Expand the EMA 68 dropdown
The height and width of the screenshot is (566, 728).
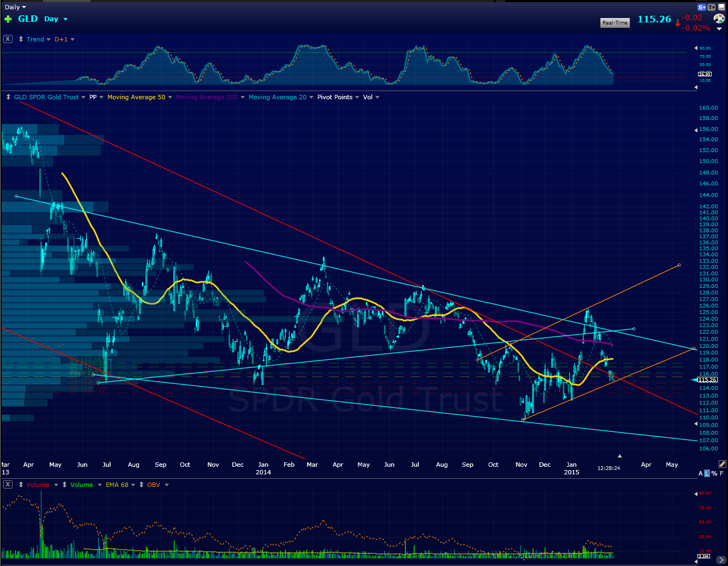[x=133, y=485]
